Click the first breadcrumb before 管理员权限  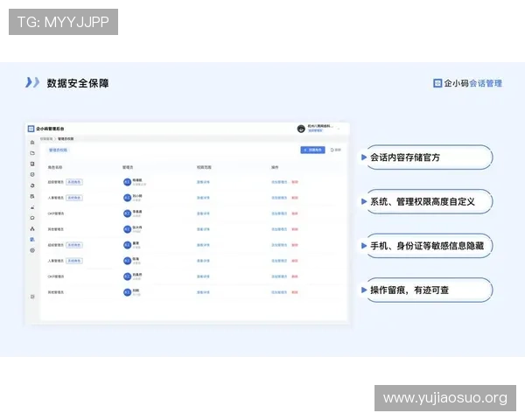tap(46, 138)
